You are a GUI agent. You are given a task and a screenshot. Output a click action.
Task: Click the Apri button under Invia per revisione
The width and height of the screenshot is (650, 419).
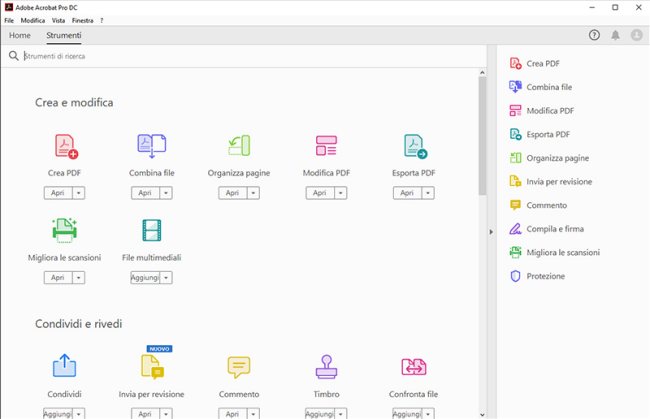(146, 414)
